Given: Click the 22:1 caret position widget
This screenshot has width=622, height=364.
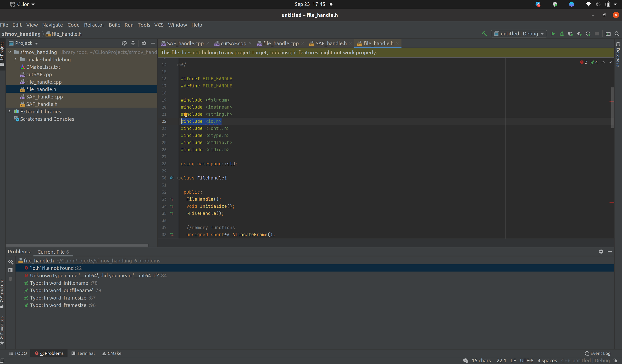Looking at the screenshot, I should point(501,361).
